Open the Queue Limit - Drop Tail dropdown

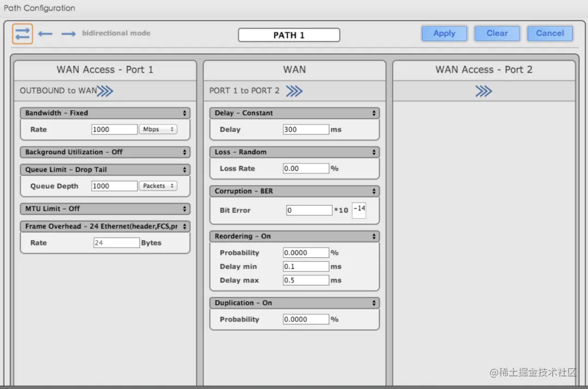(105, 170)
